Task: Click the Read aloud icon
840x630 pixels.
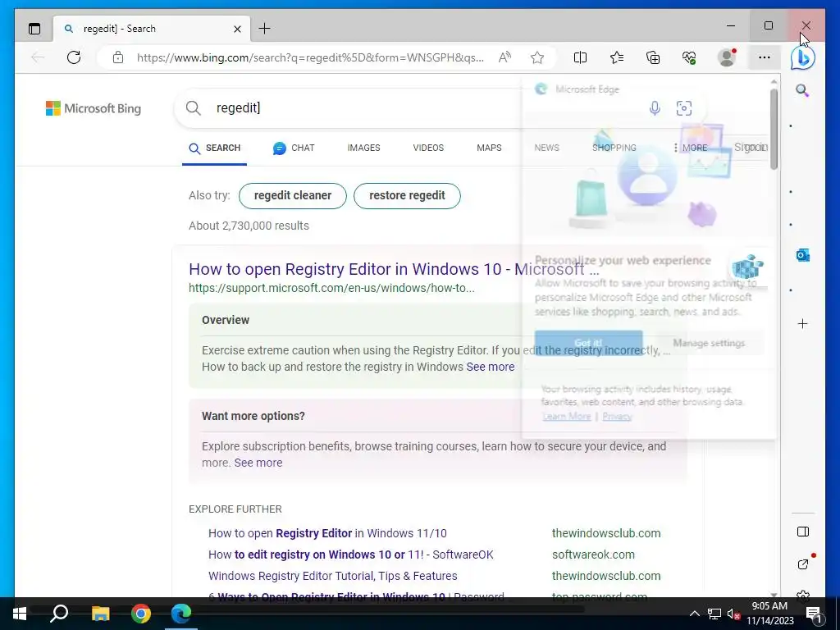Action: coord(504,57)
